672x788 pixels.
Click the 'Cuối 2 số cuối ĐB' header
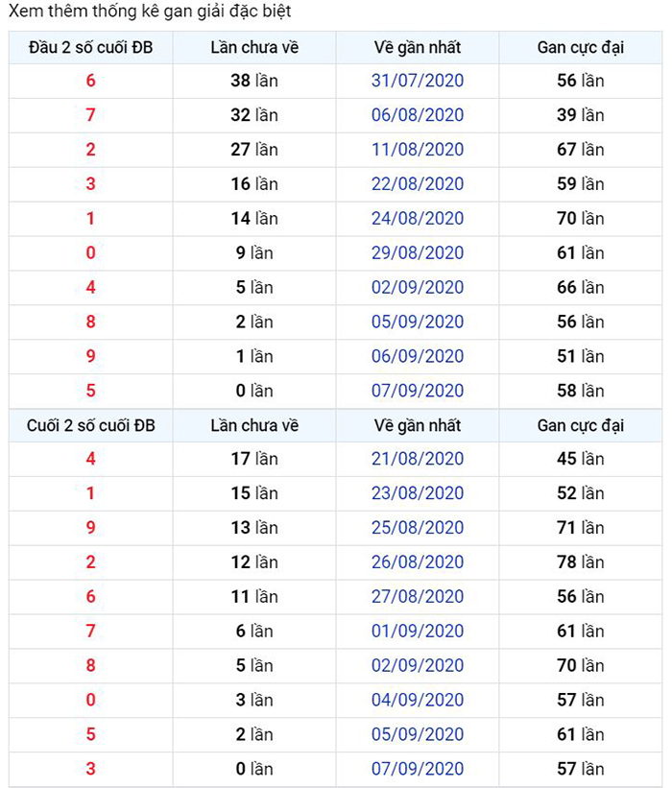click(91, 425)
